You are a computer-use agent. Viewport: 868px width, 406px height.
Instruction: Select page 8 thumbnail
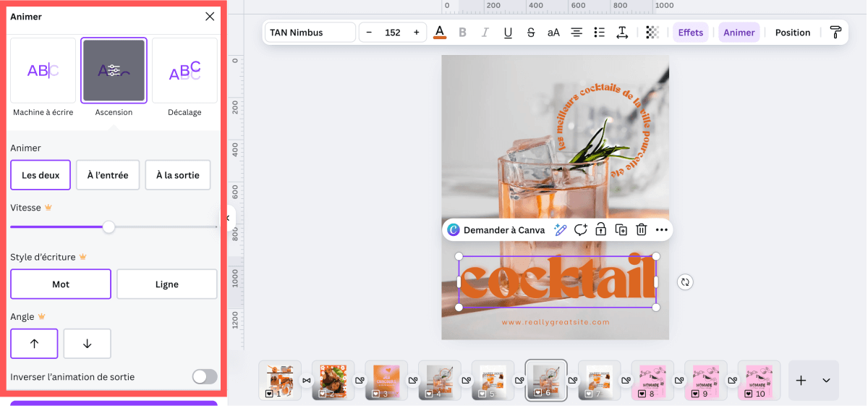click(653, 380)
